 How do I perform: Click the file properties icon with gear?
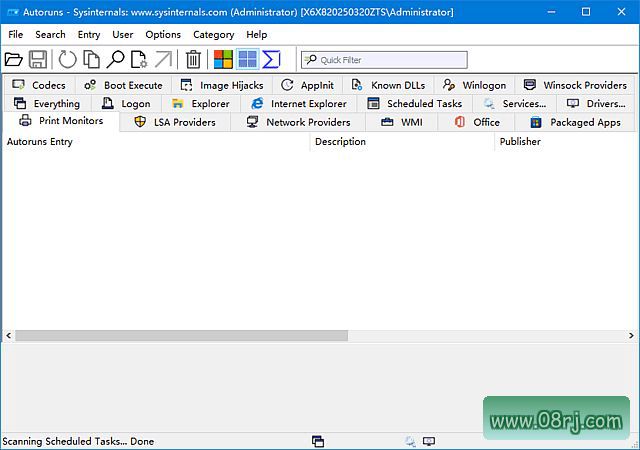[139, 60]
